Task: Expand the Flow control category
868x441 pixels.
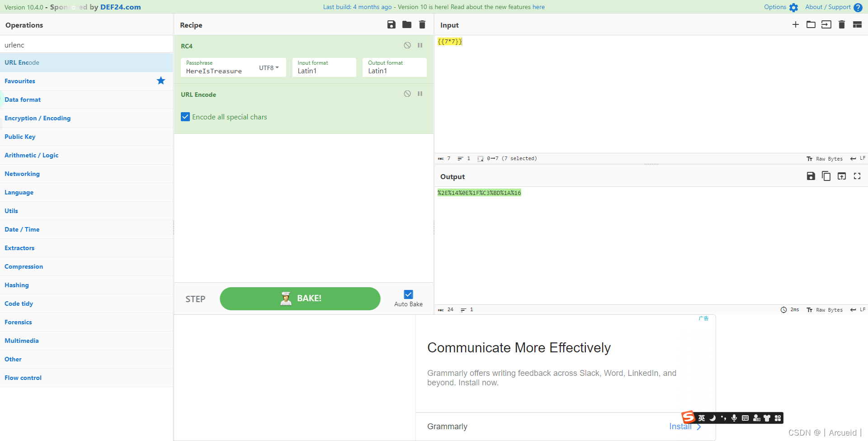Action: (x=86, y=378)
